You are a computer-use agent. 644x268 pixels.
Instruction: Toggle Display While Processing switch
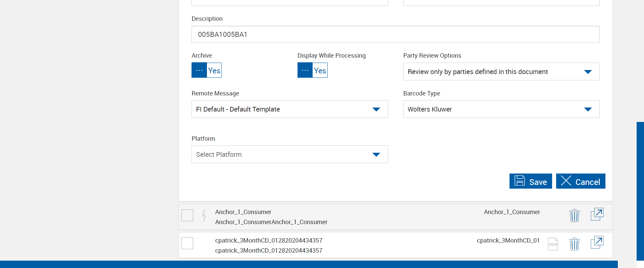pyautogui.click(x=312, y=70)
